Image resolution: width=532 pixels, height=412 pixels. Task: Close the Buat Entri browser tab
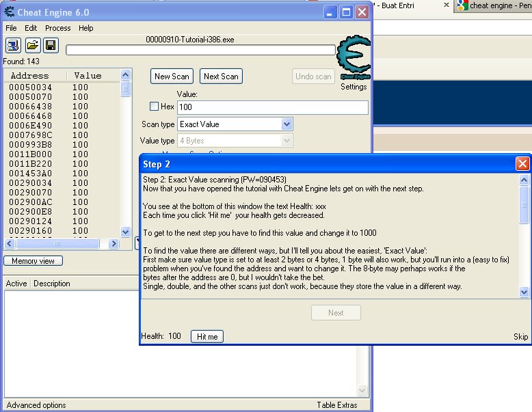pos(447,5)
